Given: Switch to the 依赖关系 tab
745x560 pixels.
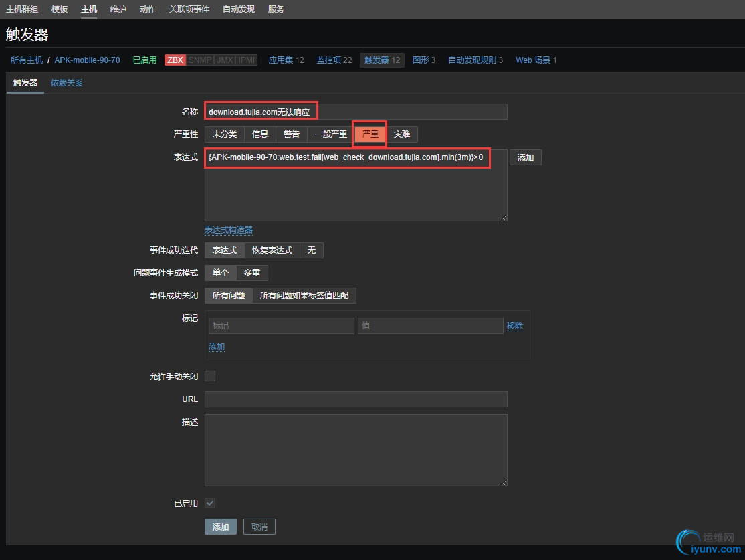Looking at the screenshot, I should pos(66,83).
